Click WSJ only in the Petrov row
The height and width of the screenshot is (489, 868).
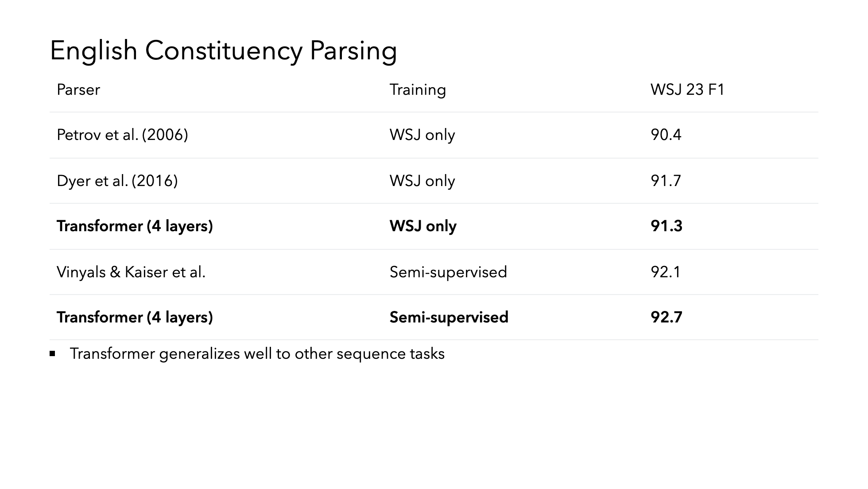[422, 136]
